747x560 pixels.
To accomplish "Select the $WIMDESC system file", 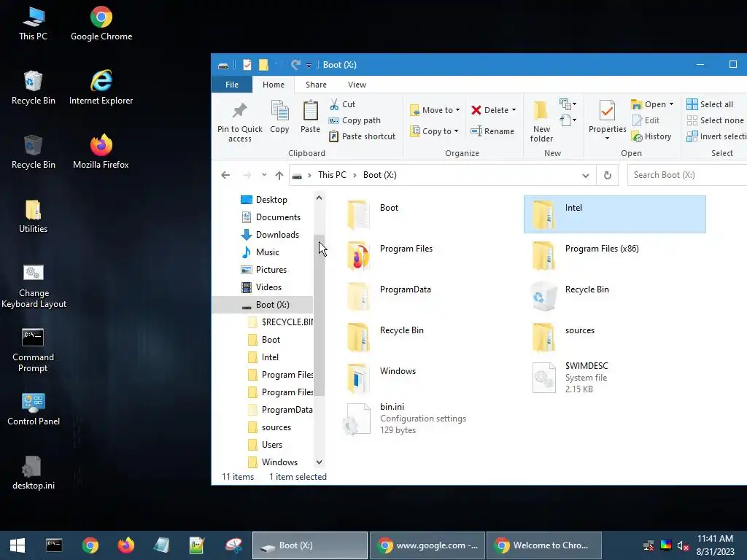I will pos(614,378).
